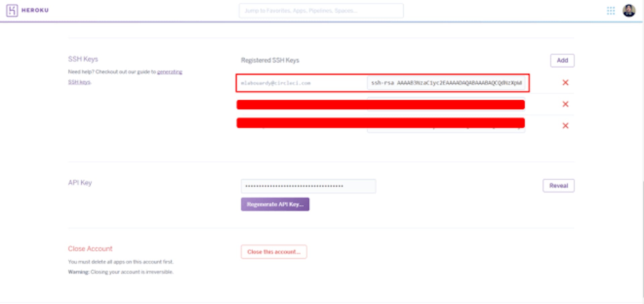Click the masked API key field
This screenshot has width=644, height=304.
(308, 186)
